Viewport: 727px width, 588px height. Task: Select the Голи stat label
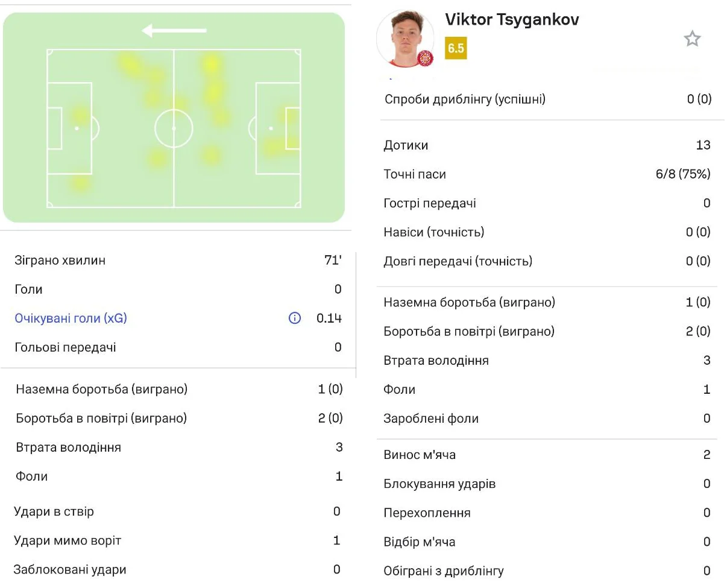pos(28,289)
